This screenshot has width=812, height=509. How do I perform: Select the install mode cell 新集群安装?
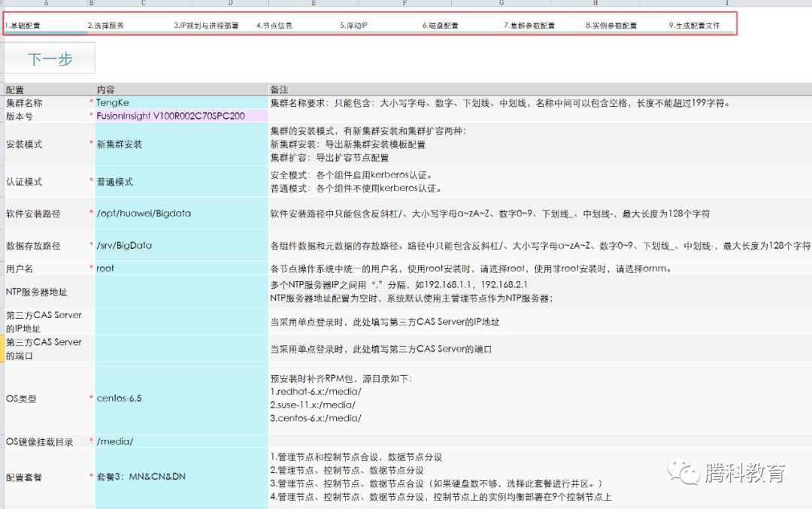[181, 144]
